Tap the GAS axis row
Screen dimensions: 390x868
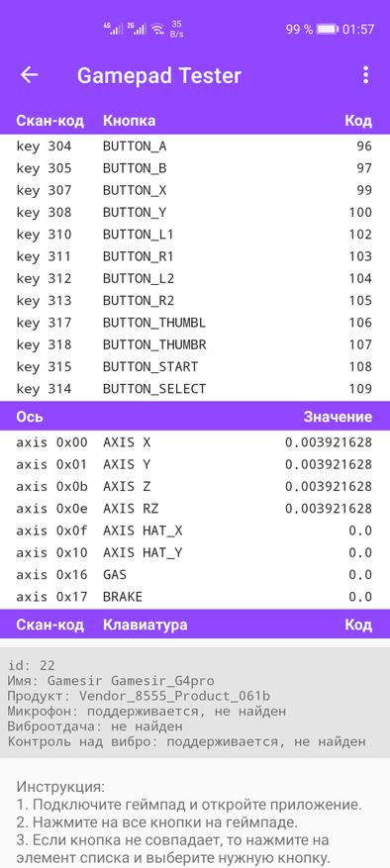click(195, 575)
